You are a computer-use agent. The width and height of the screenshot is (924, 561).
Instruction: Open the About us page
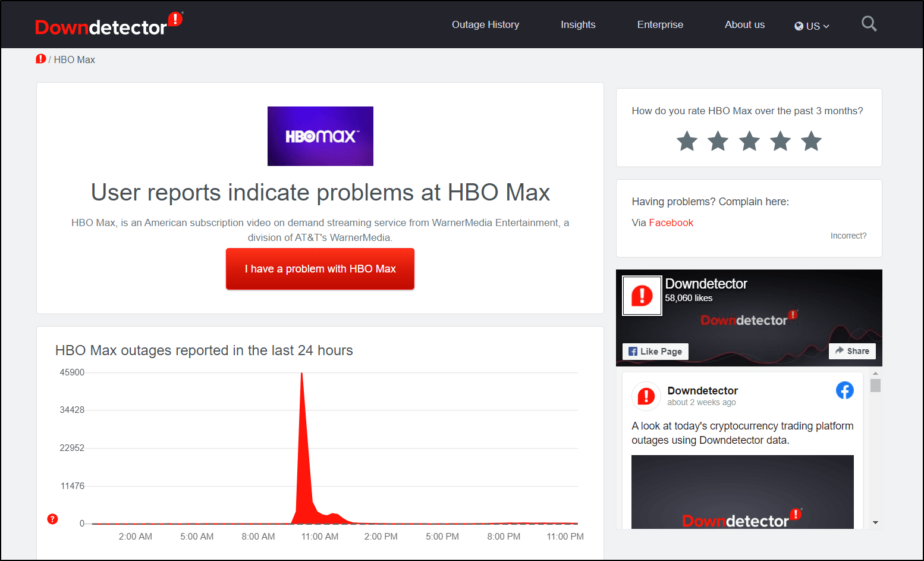[744, 24]
